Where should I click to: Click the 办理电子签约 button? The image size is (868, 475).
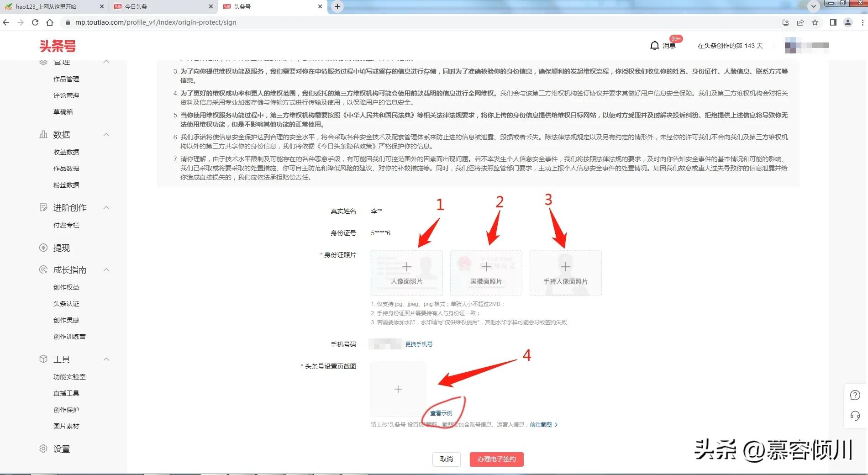(496, 459)
